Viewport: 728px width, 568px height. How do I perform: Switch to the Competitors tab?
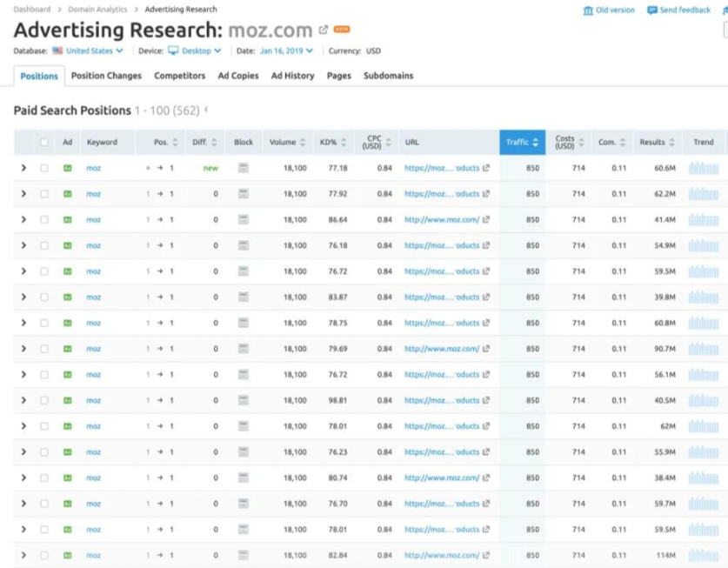pos(179,76)
